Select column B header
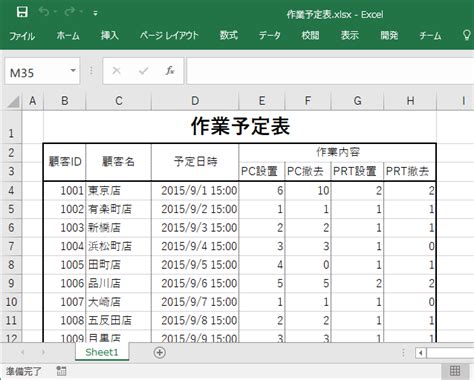 click(65, 101)
